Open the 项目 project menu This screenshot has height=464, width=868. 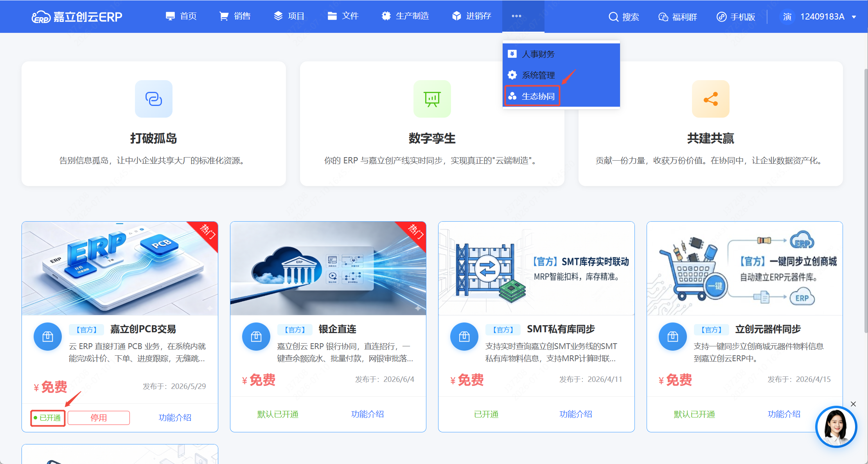click(289, 16)
